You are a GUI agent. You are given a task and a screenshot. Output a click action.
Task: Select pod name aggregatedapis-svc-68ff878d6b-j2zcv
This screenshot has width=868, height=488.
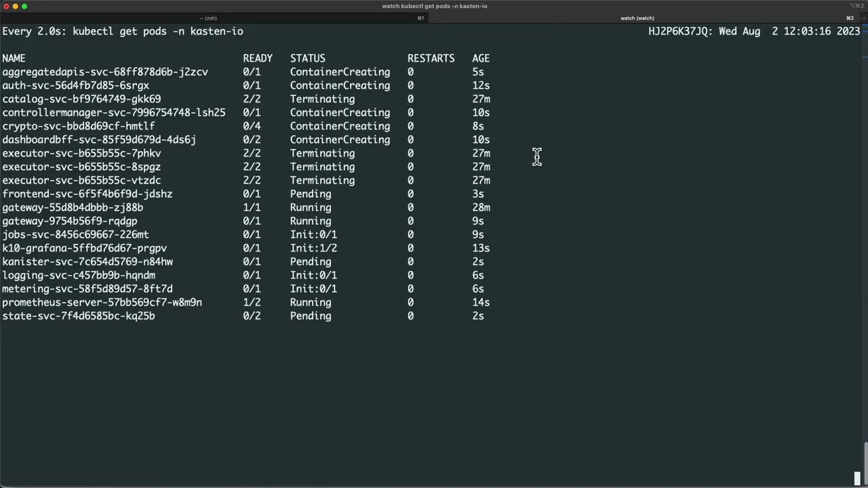(x=105, y=72)
